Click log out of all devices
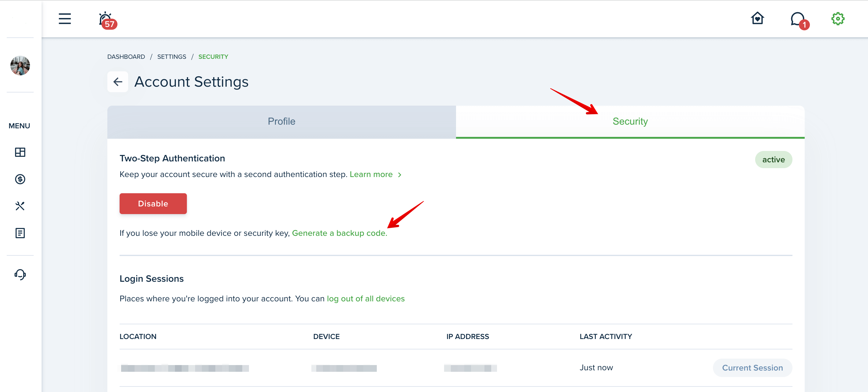This screenshot has width=868, height=392. click(365, 299)
